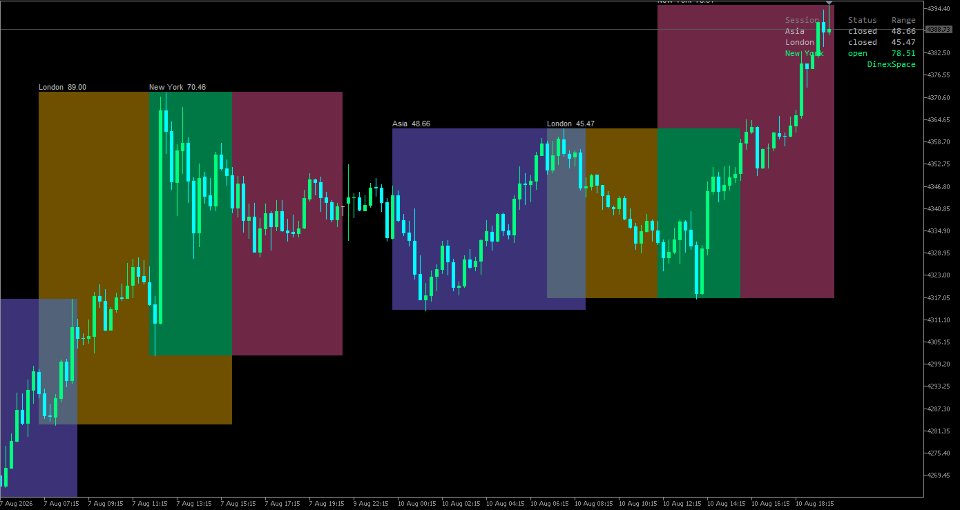Click time axis label '7 Aug 07:15'
960x510 pixels.
point(62,504)
